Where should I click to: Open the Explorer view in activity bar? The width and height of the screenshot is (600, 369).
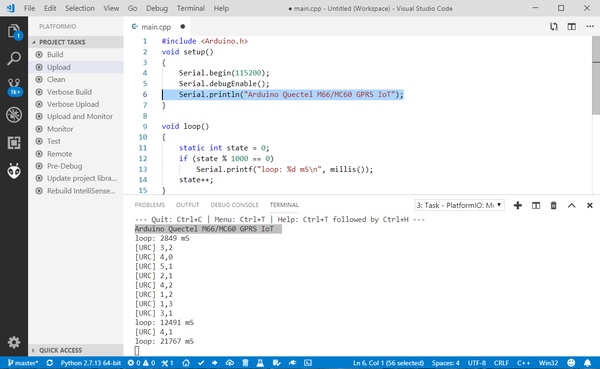[x=14, y=31]
